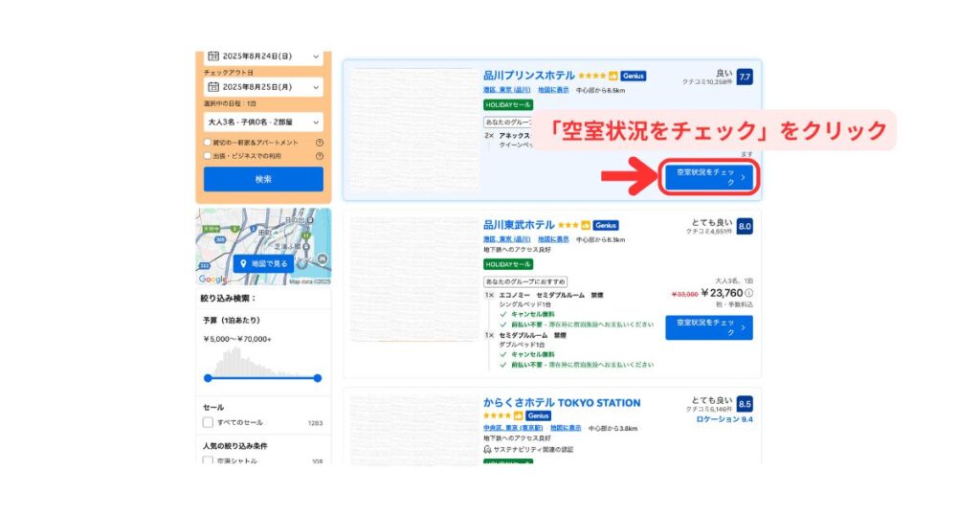Click the ロケーション 9.4 link

pos(724,419)
